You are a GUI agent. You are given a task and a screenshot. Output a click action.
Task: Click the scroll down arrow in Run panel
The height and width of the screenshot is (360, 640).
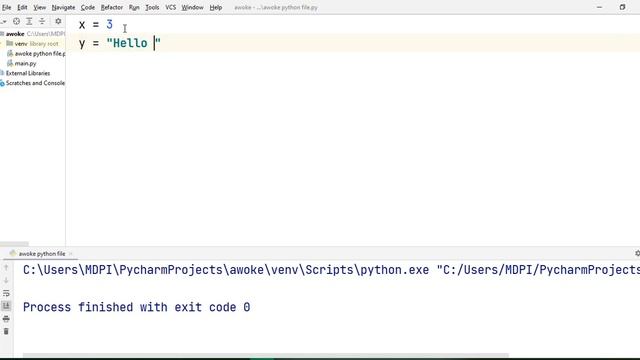[x=6, y=280]
